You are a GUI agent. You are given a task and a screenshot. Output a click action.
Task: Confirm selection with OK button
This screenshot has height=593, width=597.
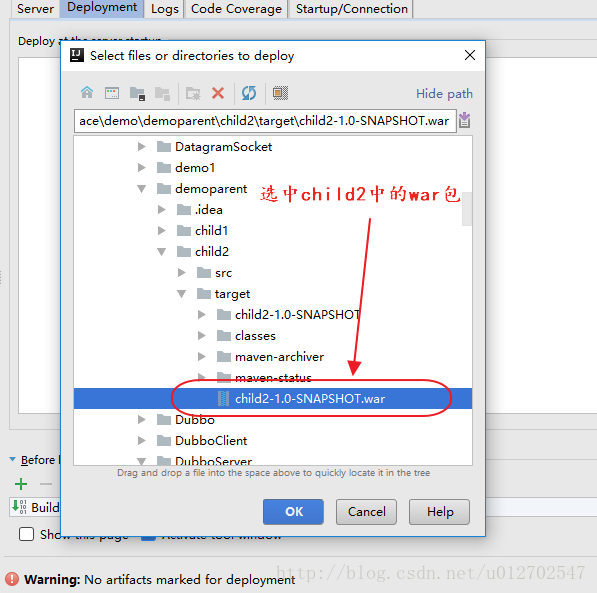(x=293, y=511)
